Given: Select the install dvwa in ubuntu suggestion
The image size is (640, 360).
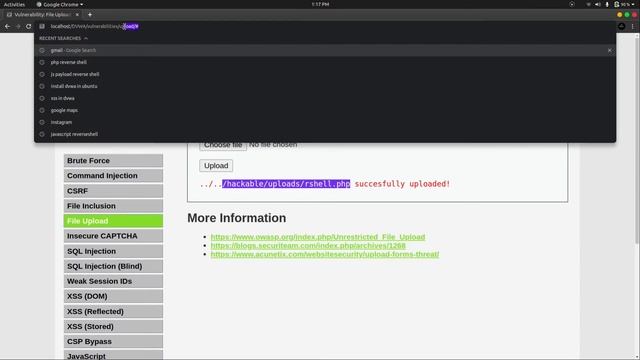Looking at the screenshot, I should pos(325,86).
